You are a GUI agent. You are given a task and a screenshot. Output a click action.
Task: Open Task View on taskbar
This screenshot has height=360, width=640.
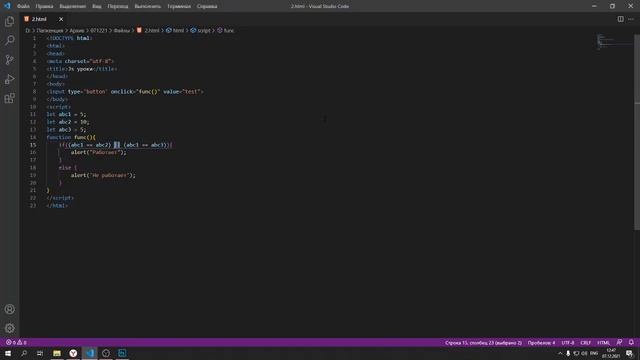[40, 353]
